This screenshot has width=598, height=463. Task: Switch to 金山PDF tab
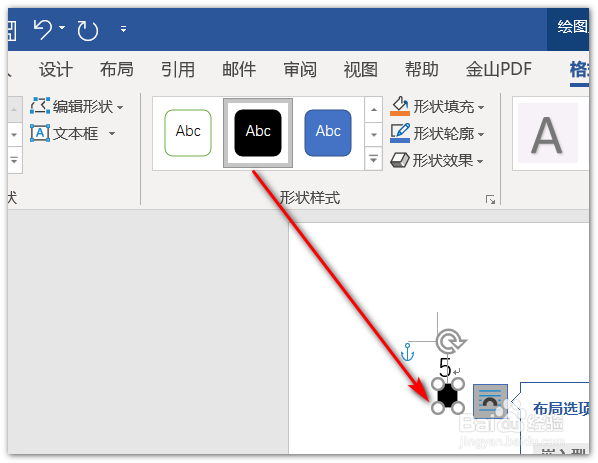point(499,69)
